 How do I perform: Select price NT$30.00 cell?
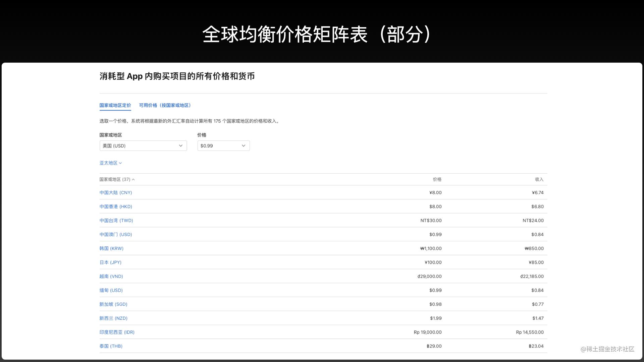point(431,221)
